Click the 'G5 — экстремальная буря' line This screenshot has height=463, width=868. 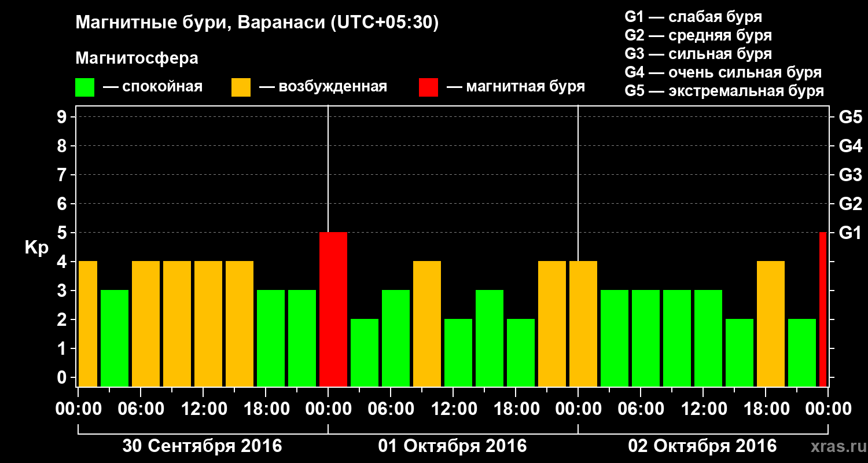pos(724,91)
